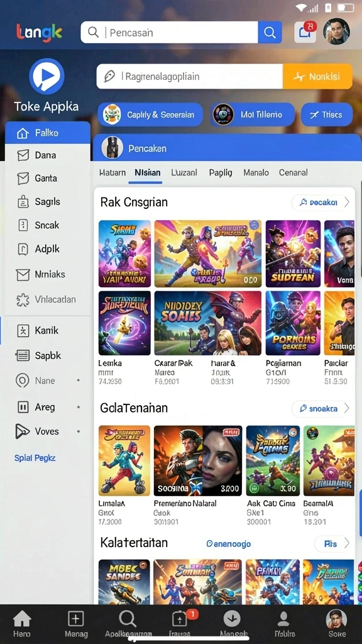The height and width of the screenshot is (644, 362).
Task: Click the orange Nonkisi button
Action: [317, 76]
